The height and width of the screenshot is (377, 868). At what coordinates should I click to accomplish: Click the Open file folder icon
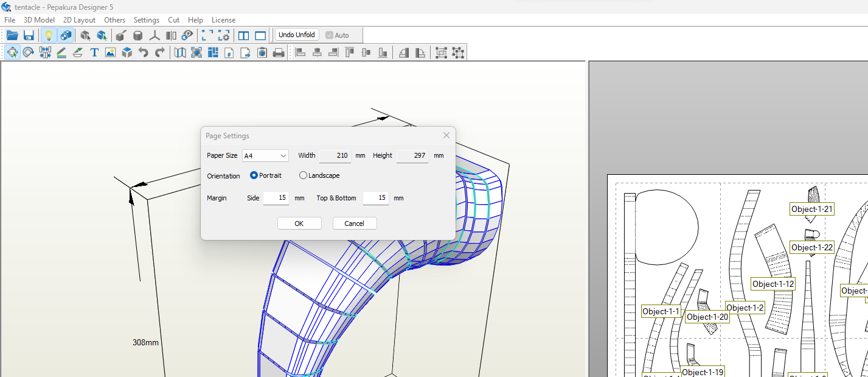tap(12, 35)
